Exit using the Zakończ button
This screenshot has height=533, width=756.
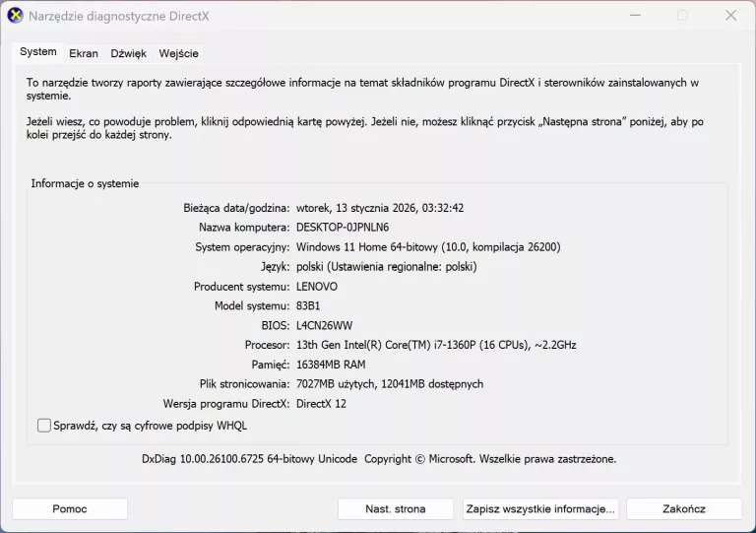coord(683,509)
